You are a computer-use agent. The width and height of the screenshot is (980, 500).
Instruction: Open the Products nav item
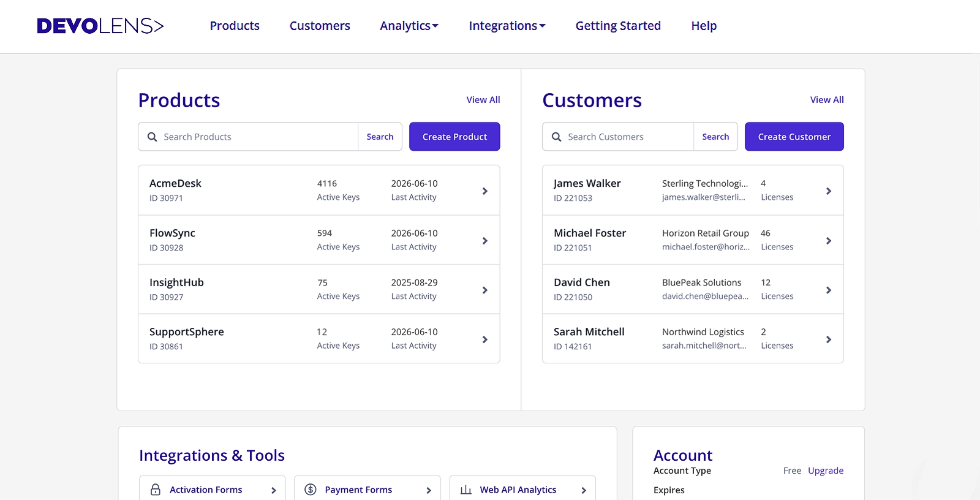click(235, 26)
